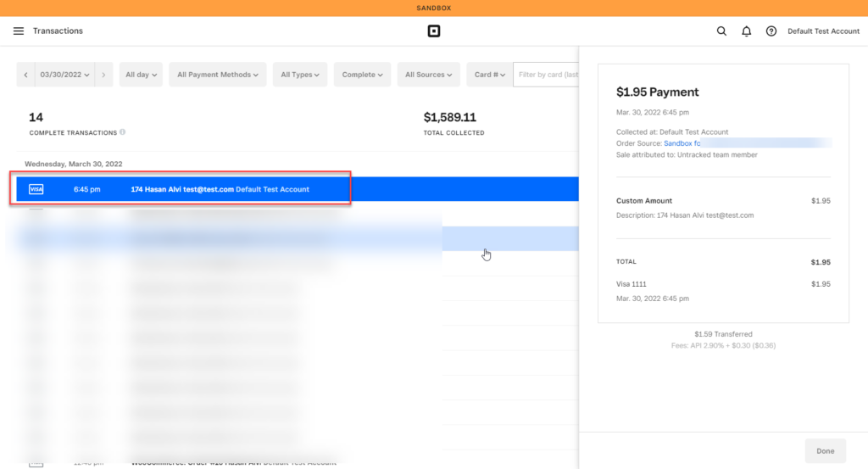Open the 03/30/2022 date picker

coord(64,75)
